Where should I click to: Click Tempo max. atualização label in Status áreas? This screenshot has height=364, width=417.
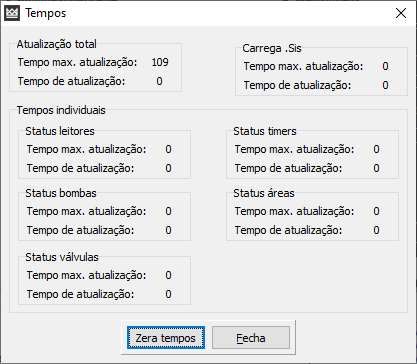point(294,211)
